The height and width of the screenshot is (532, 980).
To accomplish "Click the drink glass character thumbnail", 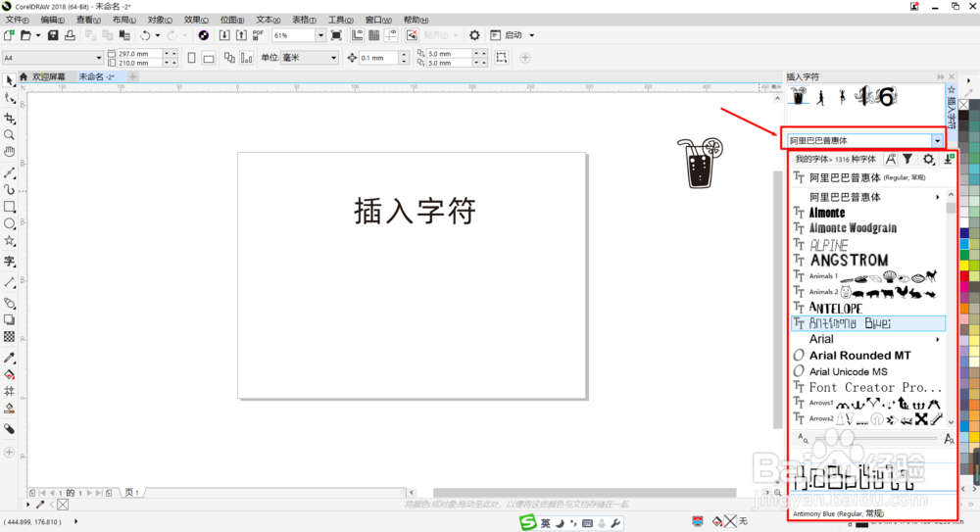I will click(798, 96).
